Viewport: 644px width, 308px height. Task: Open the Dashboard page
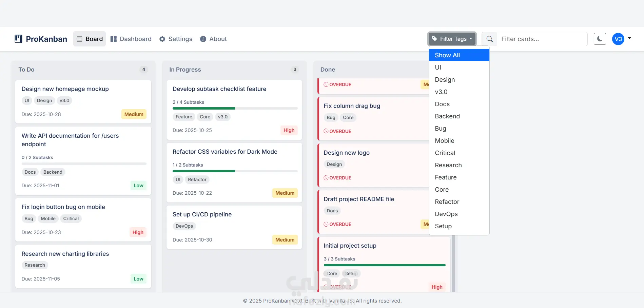(135, 39)
